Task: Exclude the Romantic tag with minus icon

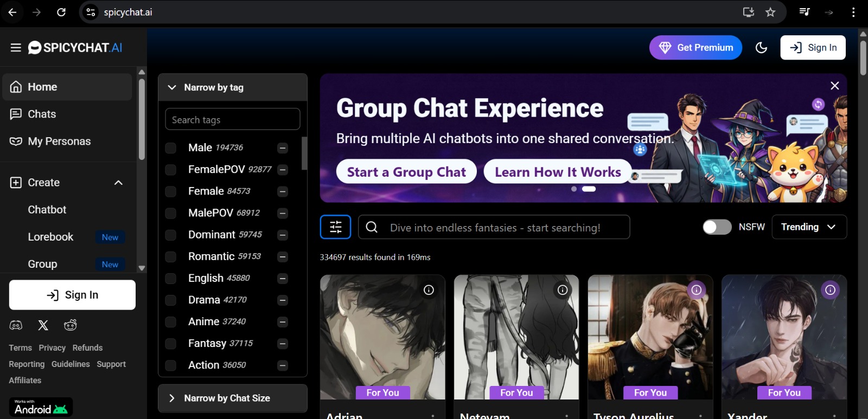Action: click(x=283, y=256)
